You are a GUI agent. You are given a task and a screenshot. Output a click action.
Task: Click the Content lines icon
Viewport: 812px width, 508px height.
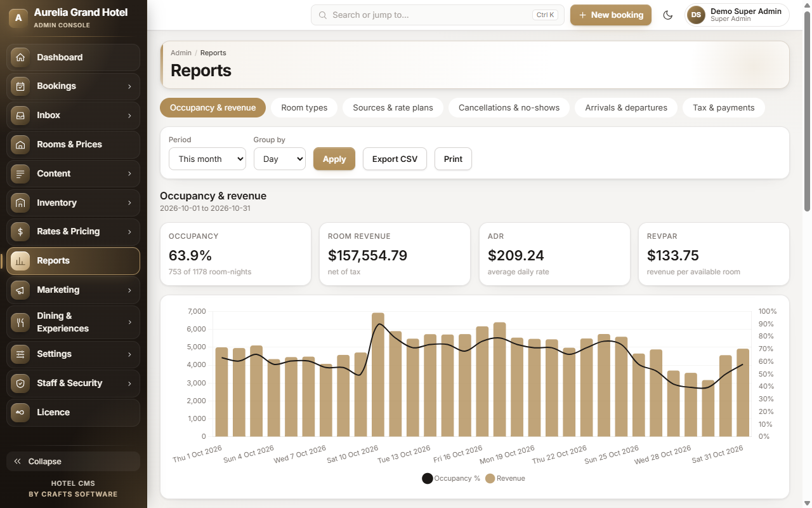coord(20,173)
